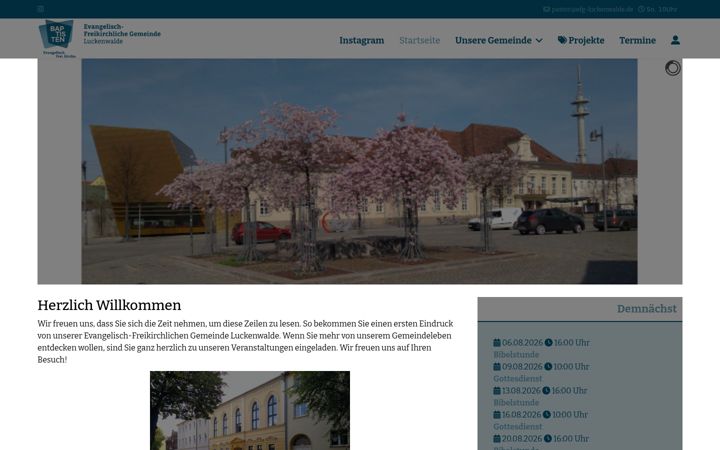
Task: Click the "16:00 Uhr" time on the 13.08.2026 row
Action: (x=569, y=390)
